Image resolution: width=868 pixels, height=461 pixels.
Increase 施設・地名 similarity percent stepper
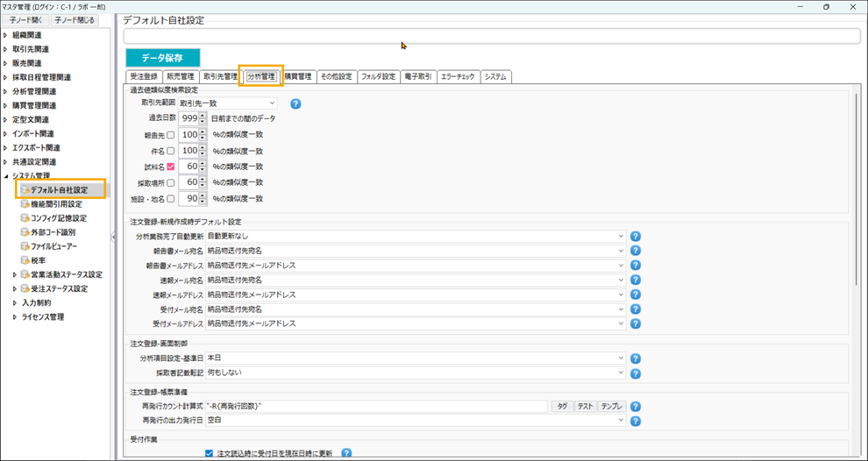point(203,195)
